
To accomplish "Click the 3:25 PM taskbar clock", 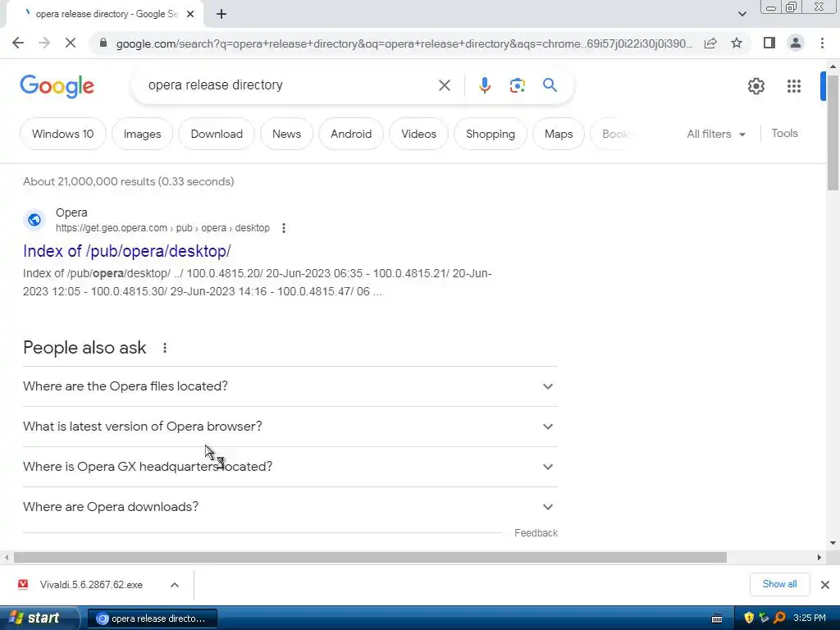I will click(x=810, y=619).
